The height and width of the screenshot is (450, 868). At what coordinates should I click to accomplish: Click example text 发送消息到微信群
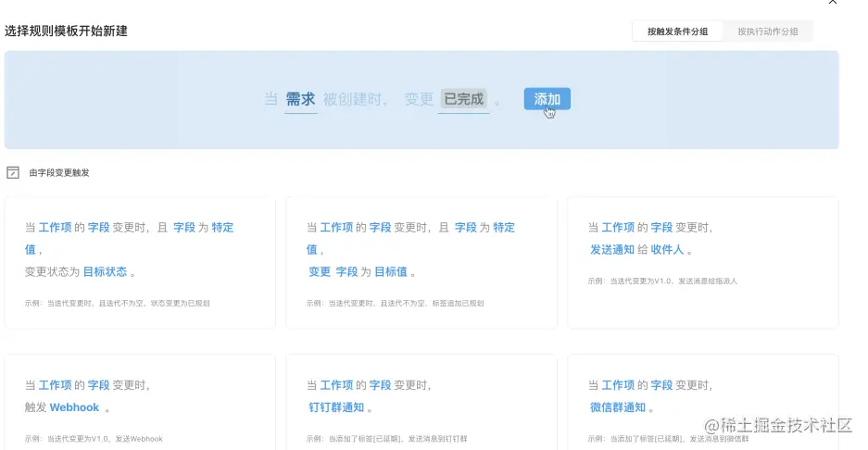719,439
